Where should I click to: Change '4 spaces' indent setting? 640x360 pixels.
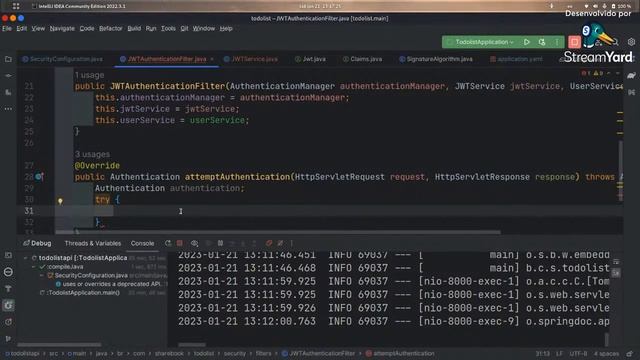pos(606,353)
